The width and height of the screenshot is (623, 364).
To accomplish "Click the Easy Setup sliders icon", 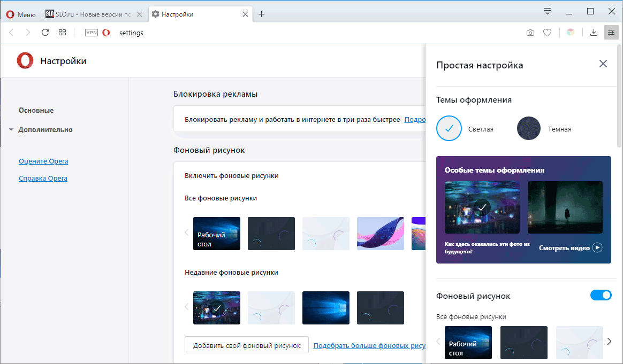I will pyautogui.click(x=611, y=33).
